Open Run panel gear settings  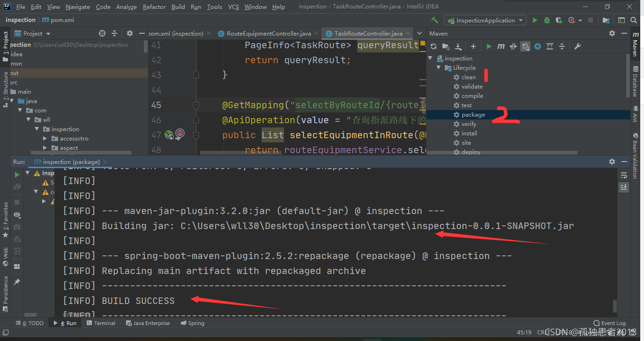pos(612,161)
